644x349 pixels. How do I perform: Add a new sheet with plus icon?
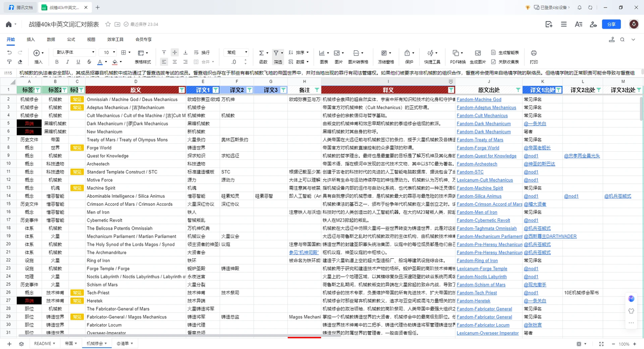(x=9, y=344)
